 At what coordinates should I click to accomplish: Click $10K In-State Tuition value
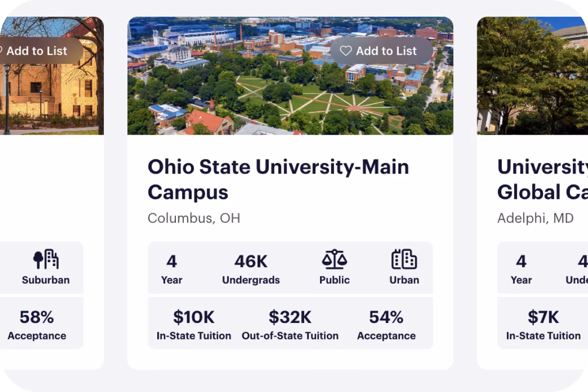194,325
